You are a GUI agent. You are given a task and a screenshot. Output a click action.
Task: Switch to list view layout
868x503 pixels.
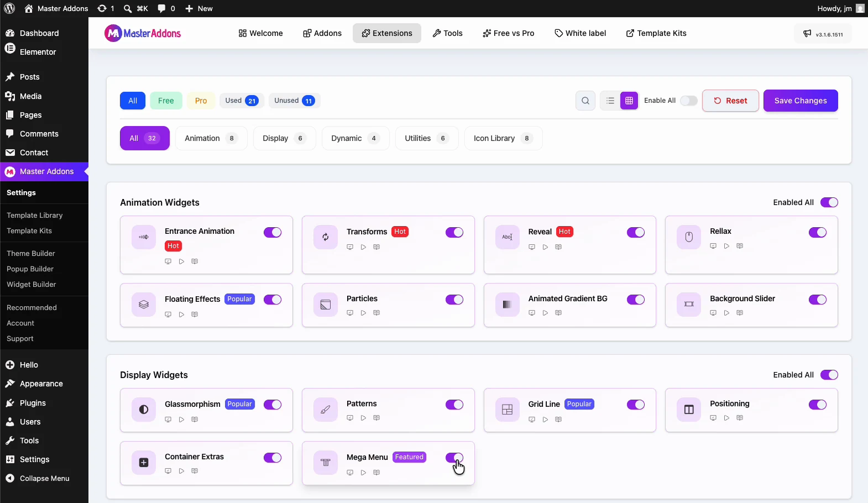coord(610,101)
